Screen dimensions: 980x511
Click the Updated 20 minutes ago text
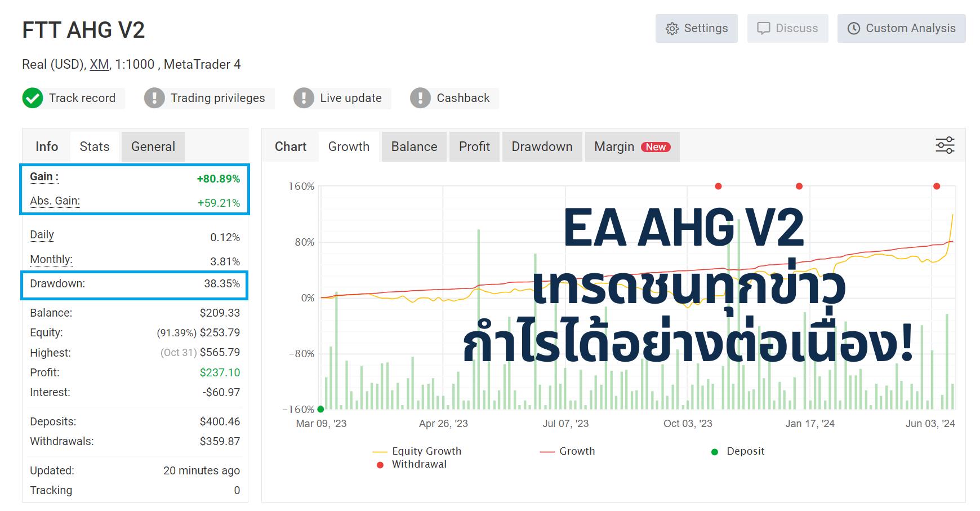[x=202, y=470]
